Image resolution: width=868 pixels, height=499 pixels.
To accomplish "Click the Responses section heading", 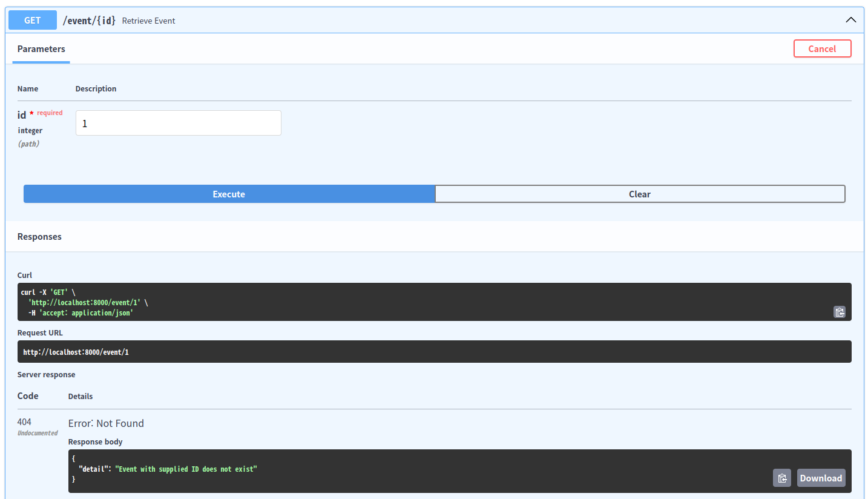I will click(x=39, y=236).
